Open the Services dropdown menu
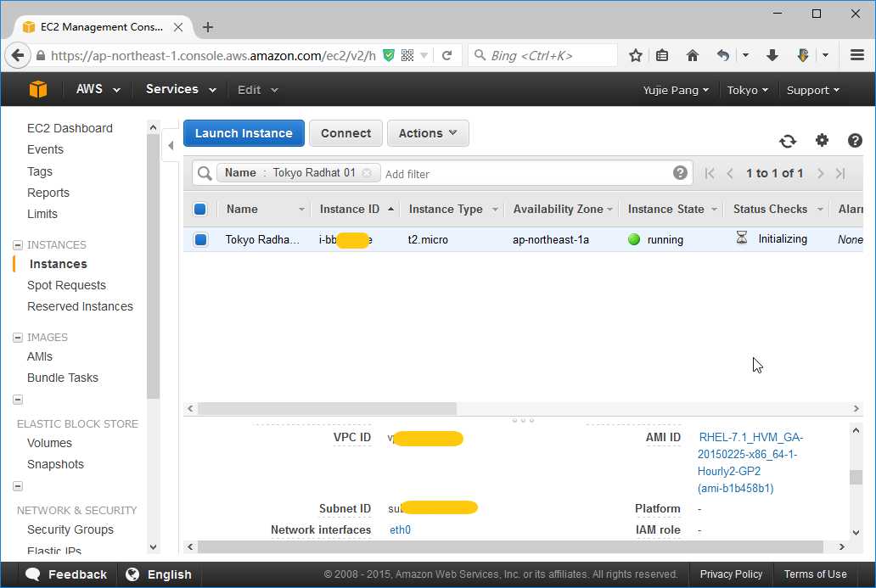Screen dimensions: 876x588 (x=181, y=89)
